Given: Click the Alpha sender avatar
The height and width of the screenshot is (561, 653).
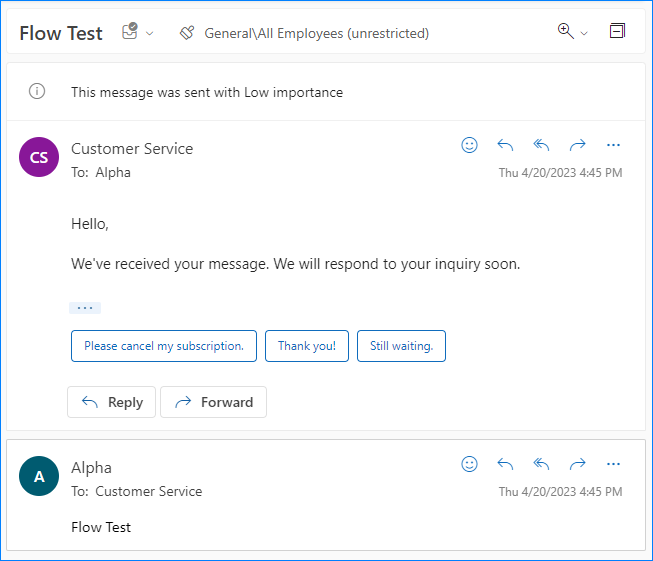Looking at the screenshot, I should [39, 476].
